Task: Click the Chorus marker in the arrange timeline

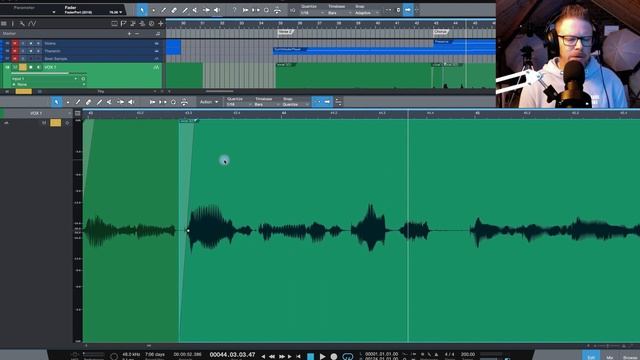Action: 441,32
